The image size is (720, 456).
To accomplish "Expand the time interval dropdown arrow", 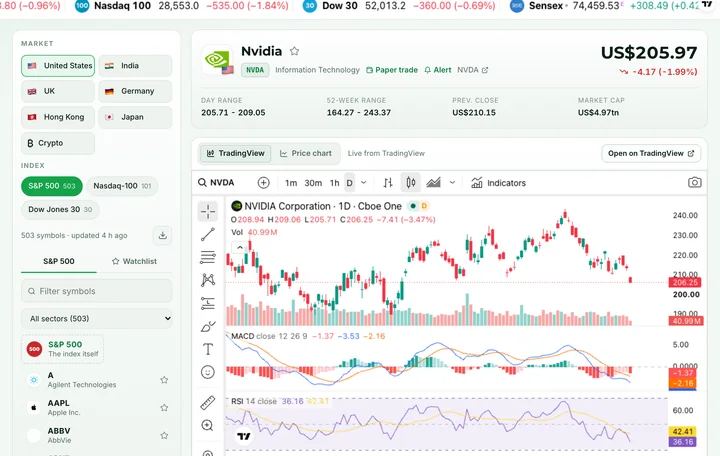I will 364,183.
